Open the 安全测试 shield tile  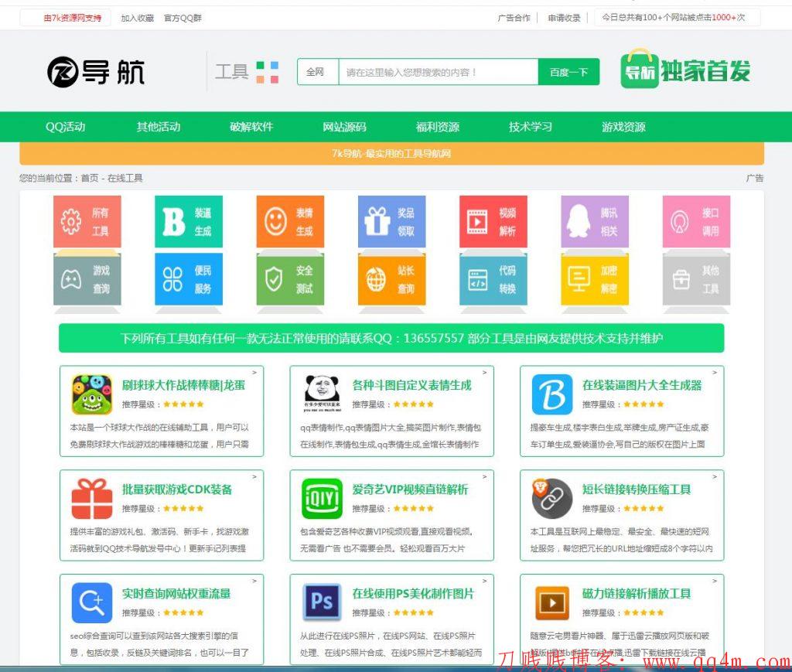(x=290, y=279)
